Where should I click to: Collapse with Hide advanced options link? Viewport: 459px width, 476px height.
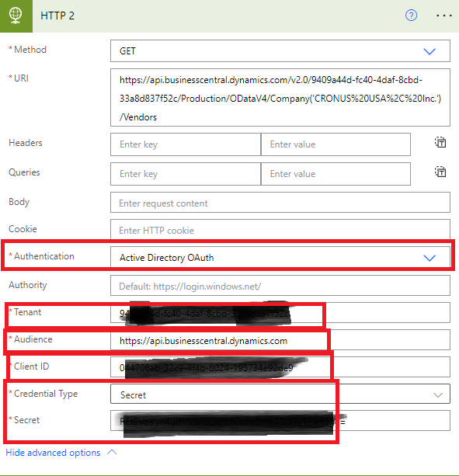point(53,453)
